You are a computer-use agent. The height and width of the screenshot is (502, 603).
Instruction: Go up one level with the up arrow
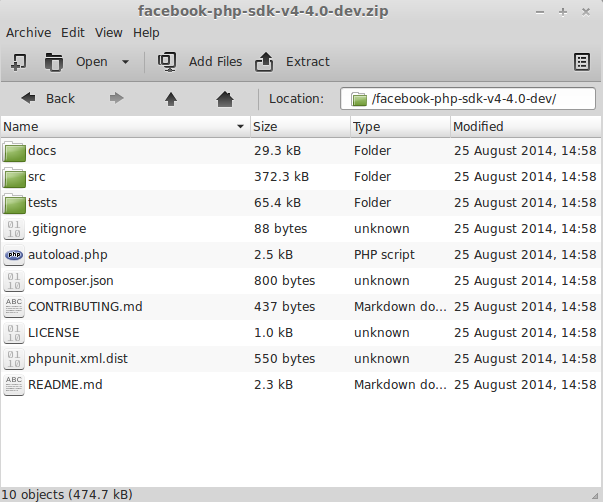(171, 99)
